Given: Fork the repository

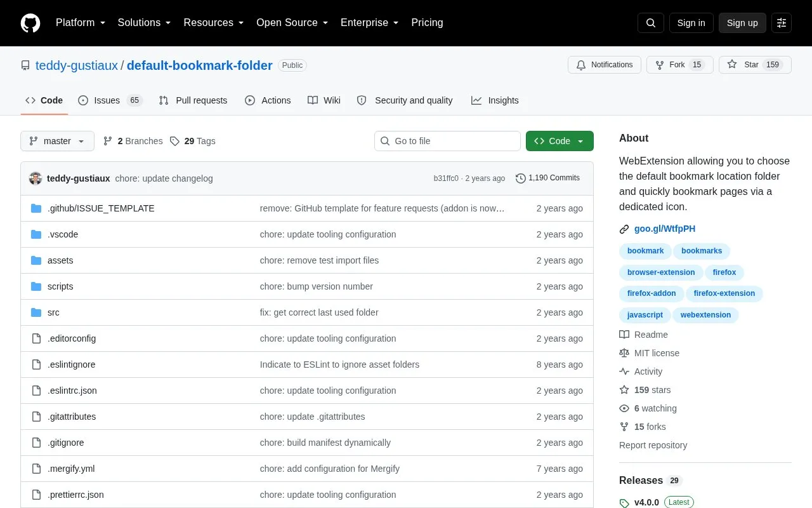Looking at the screenshot, I should 680,65.
